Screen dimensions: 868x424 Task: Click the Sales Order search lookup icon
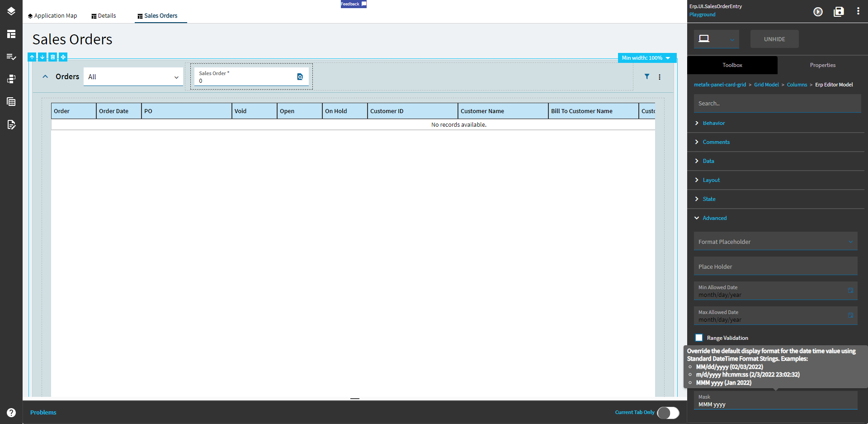(300, 77)
